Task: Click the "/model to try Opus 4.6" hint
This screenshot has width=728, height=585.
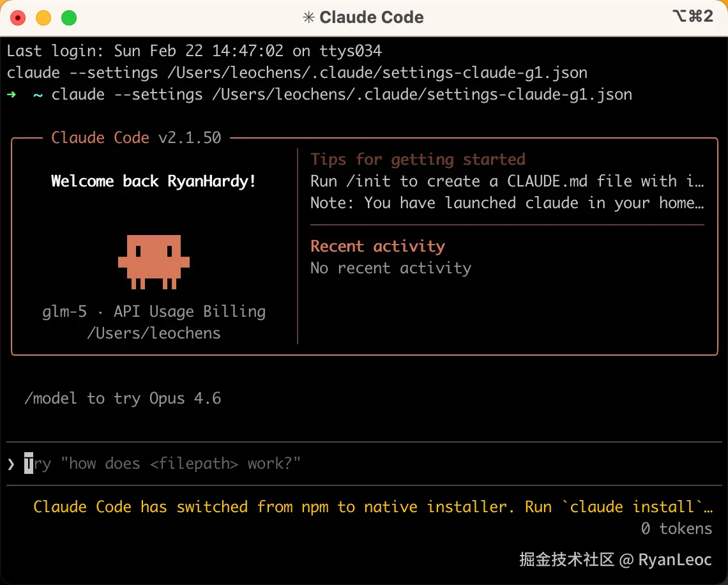Action: [x=123, y=399]
